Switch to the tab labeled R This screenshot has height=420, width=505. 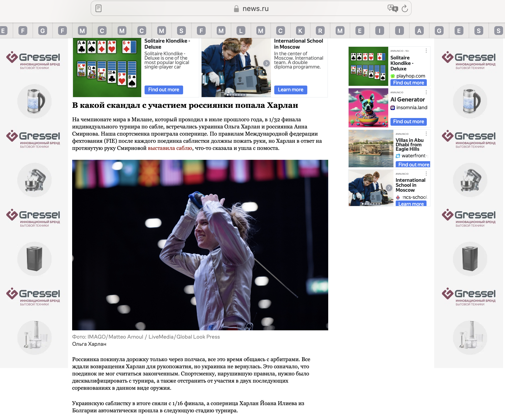point(320,31)
